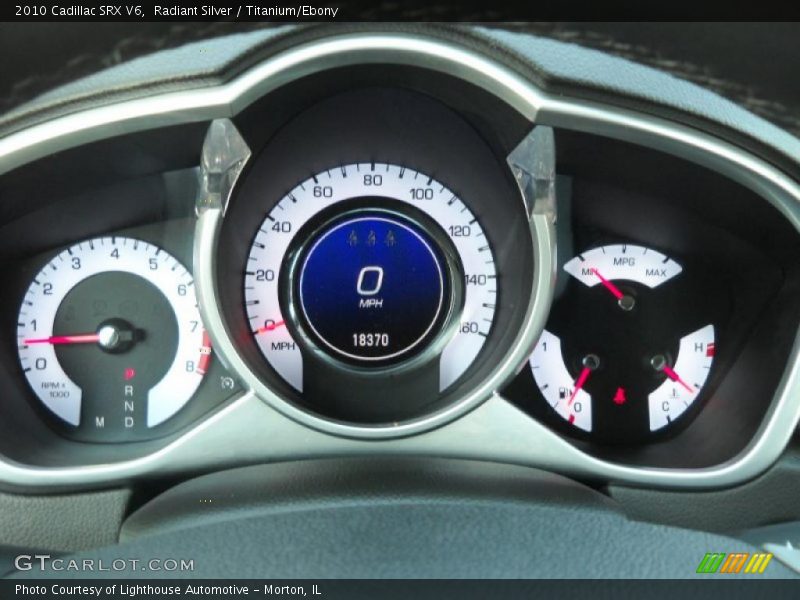This screenshot has height=600, width=800.
Task: Click the 7 on the tachometer
Action: (x=194, y=327)
